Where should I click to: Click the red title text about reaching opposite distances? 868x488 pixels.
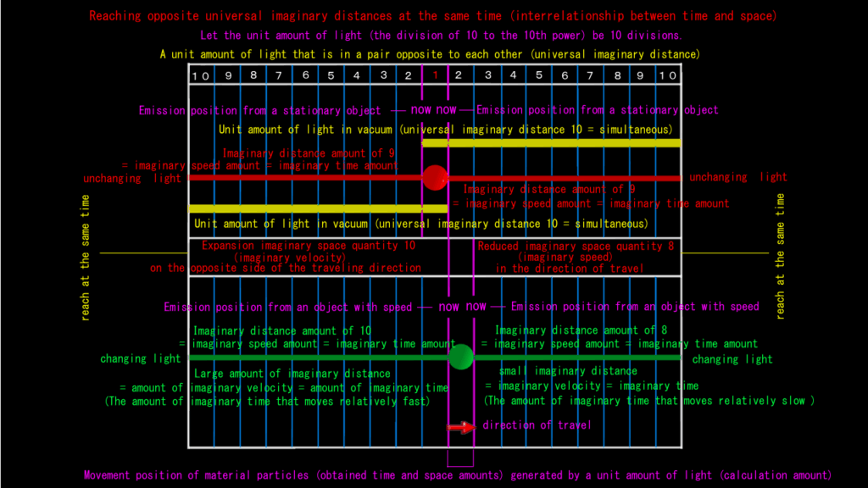click(x=433, y=16)
